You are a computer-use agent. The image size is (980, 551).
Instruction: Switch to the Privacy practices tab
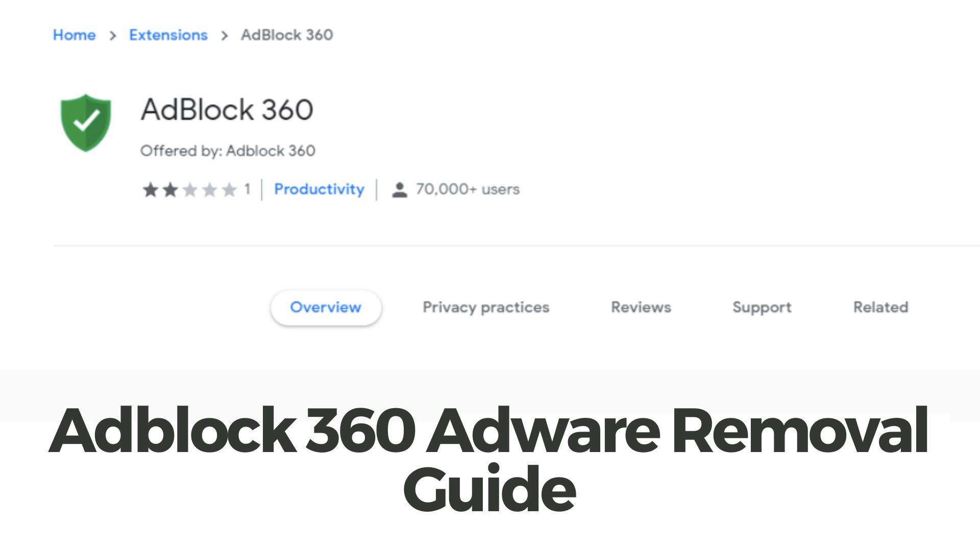coord(485,307)
